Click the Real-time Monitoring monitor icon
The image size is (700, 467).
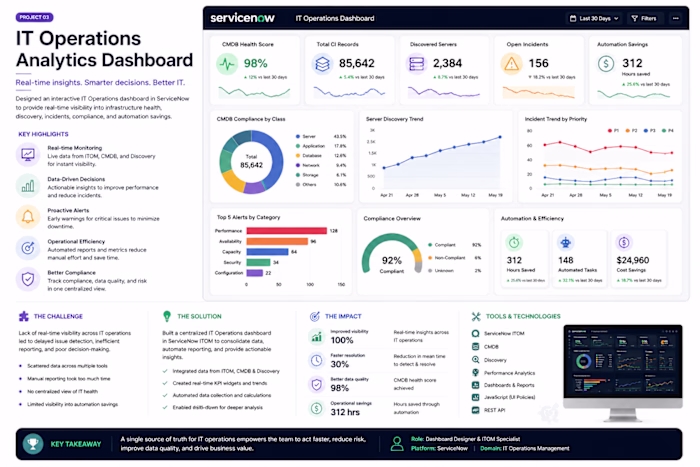28,155
